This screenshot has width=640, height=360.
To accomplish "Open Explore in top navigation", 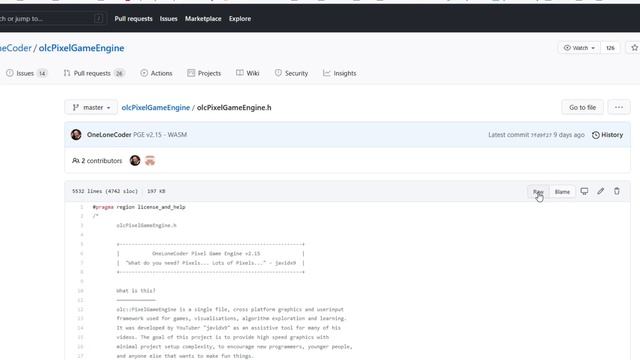I will [240, 19].
